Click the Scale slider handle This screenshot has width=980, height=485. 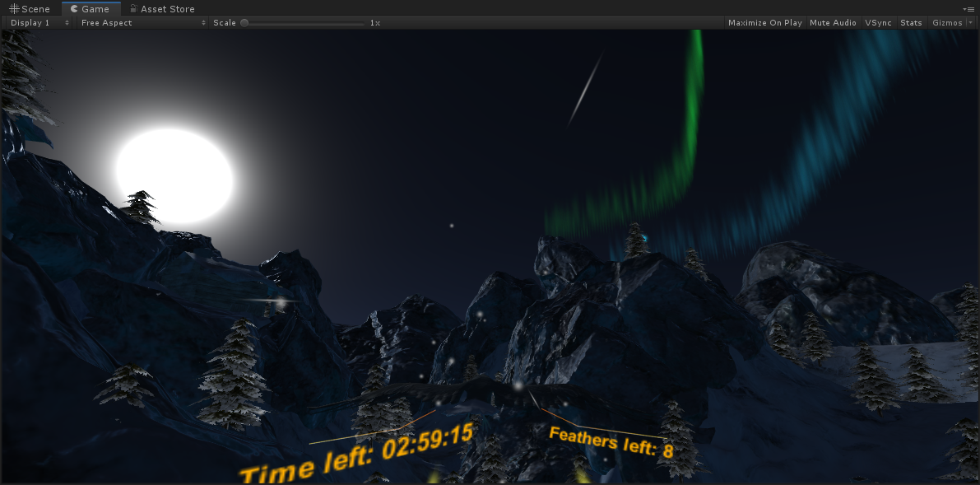[x=244, y=23]
